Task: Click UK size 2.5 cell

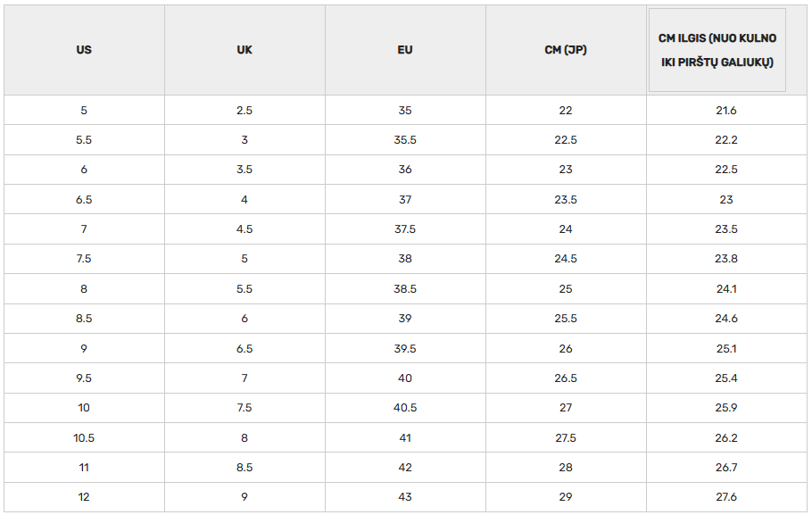Action: tap(244, 111)
